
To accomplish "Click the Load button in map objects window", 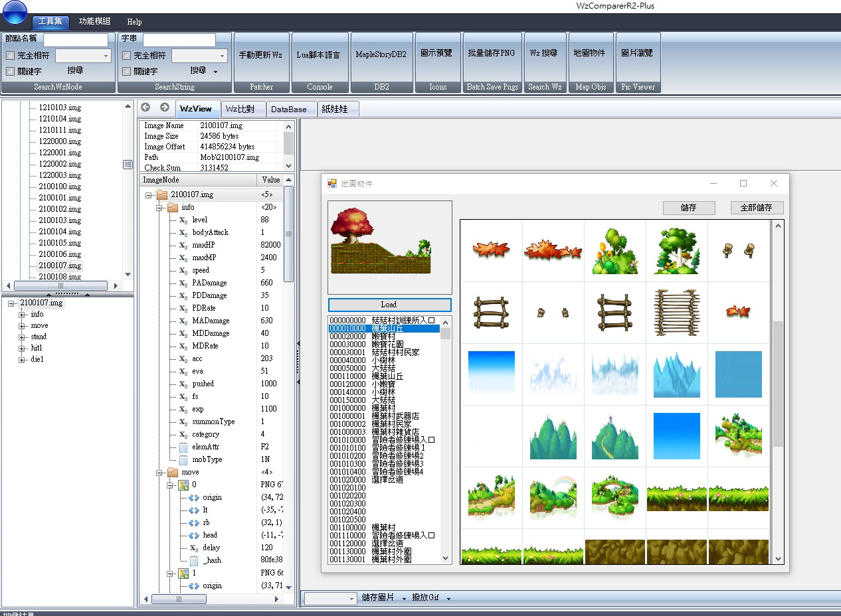I will pos(389,305).
